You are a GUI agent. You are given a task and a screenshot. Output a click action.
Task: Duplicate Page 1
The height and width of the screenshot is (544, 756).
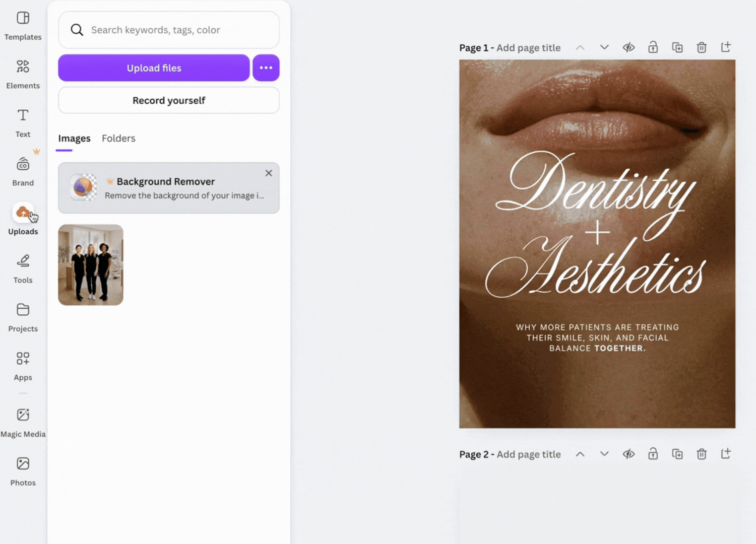pyautogui.click(x=677, y=47)
